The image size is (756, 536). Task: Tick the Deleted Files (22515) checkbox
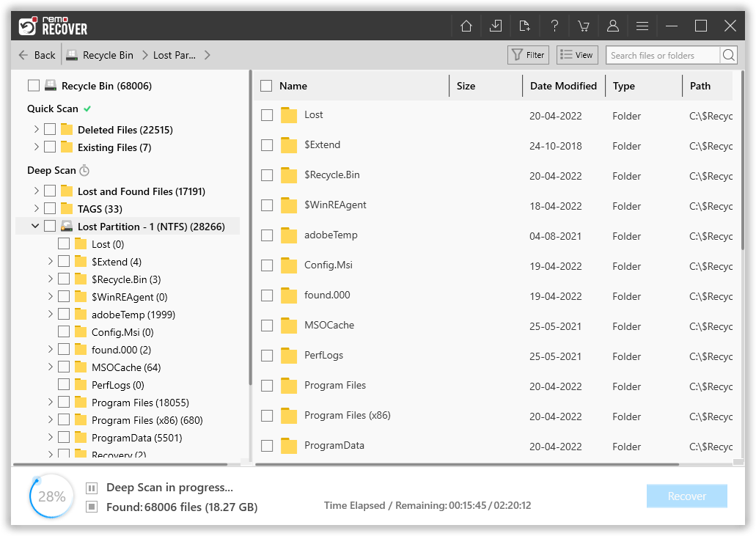pos(50,129)
